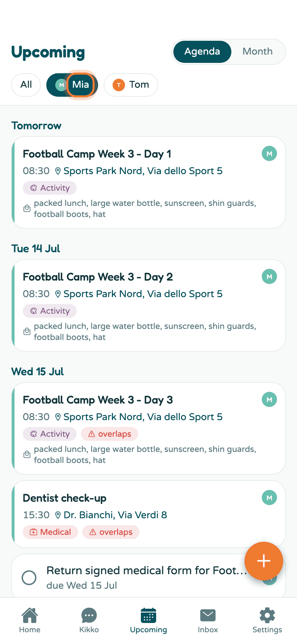The height and width of the screenshot is (644, 297).
Task: Open Settings gear icon
Action: (267, 615)
